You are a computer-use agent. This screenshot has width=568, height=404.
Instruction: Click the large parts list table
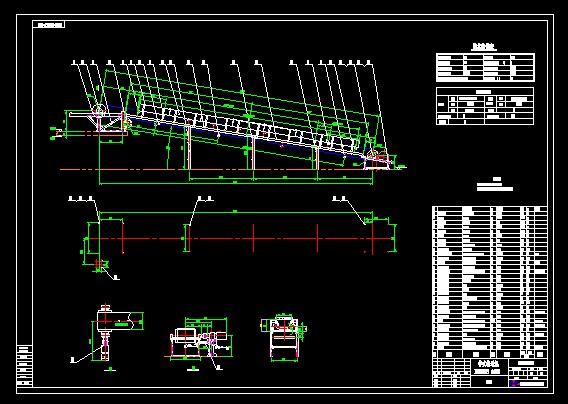pos(490,282)
